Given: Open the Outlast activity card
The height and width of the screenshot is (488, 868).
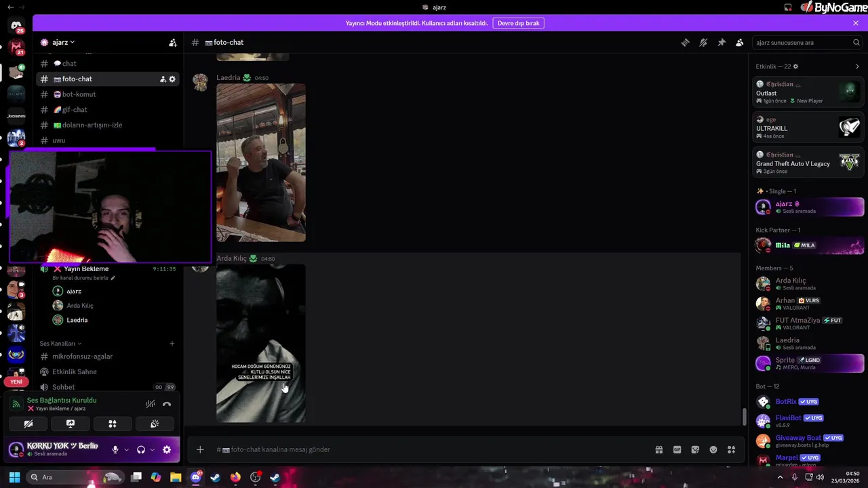Looking at the screenshot, I should pos(808,91).
